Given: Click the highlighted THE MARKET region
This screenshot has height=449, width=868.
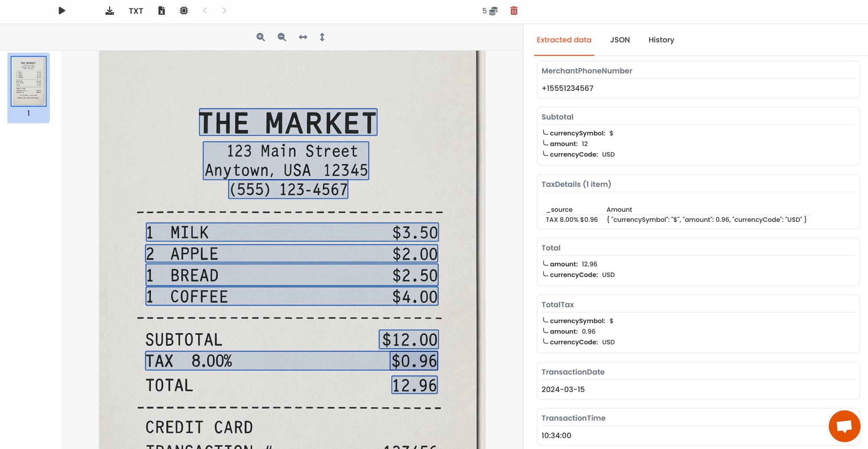Looking at the screenshot, I should coord(288,122).
